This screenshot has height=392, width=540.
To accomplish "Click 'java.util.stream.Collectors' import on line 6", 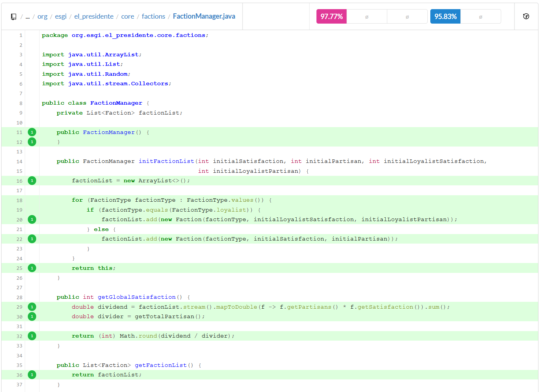I will [x=118, y=84].
